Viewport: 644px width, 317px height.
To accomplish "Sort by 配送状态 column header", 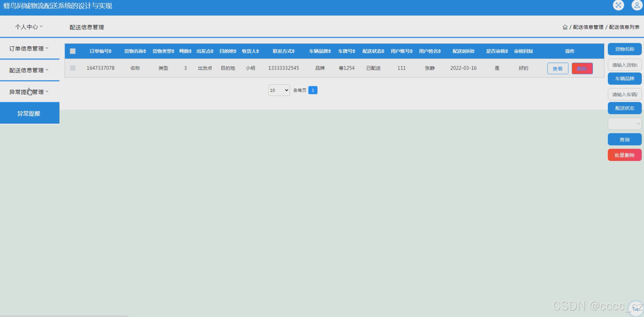I will pyautogui.click(x=373, y=51).
